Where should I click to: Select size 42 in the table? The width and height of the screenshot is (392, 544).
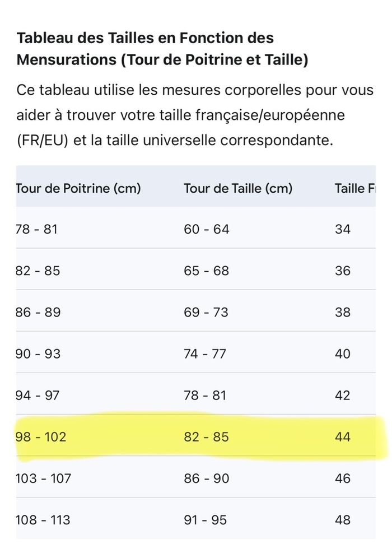point(343,395)
